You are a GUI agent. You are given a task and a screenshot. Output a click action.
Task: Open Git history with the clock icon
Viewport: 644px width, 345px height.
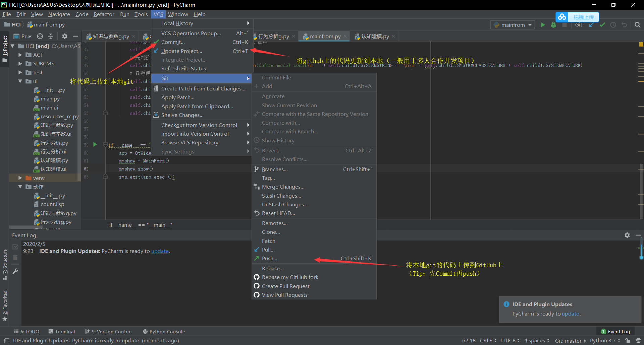coord(613,25)
